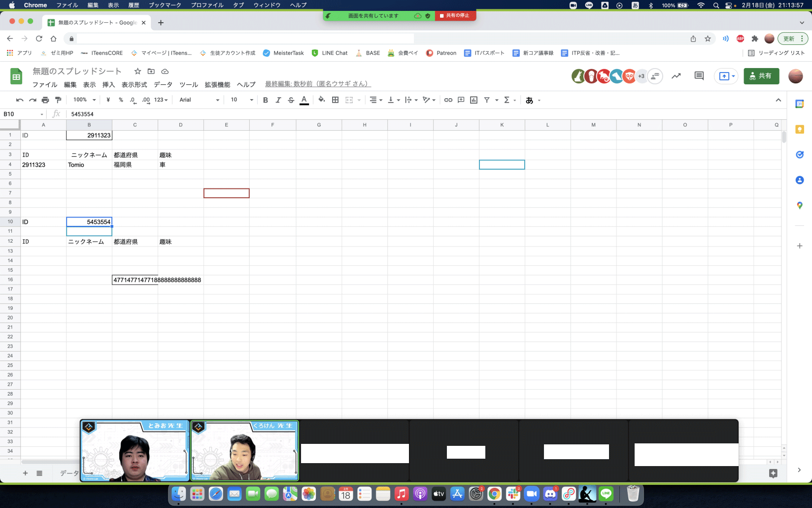This screenshot has width=812, height=508.
Task: Open Google Tasks side panel icon
Action: click(x=800, y=155)
